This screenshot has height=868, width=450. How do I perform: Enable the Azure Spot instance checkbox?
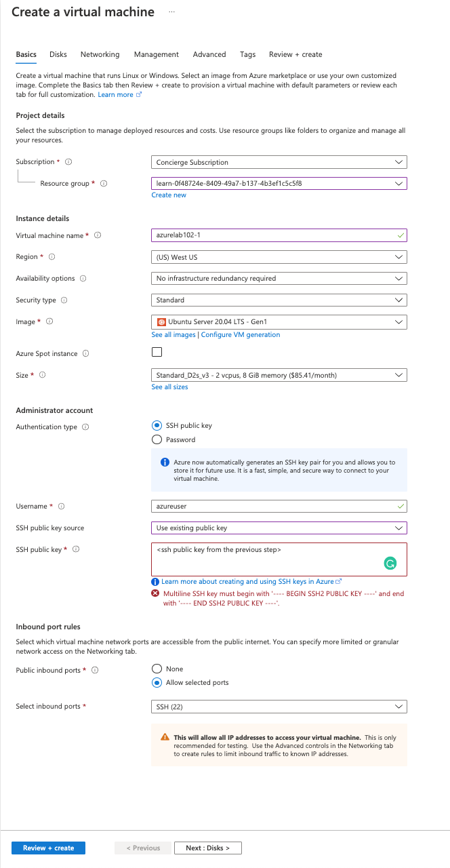pos(157,352)
